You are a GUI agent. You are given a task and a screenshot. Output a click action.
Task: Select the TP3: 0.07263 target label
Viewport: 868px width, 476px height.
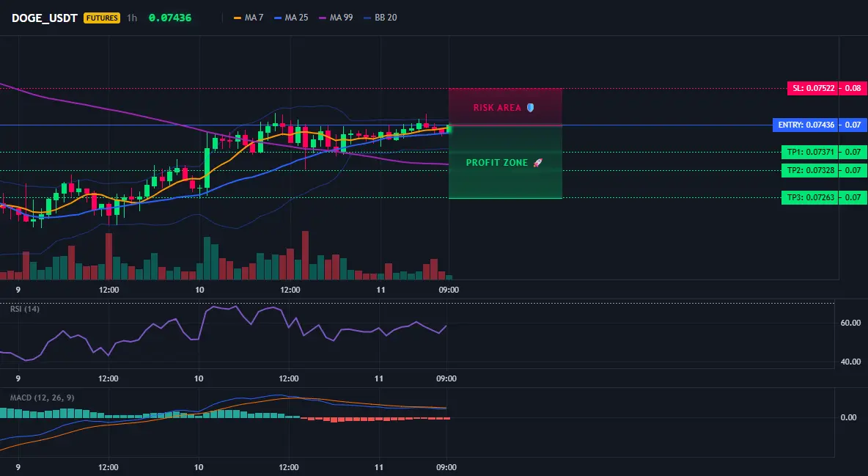(x=810, y=197)
